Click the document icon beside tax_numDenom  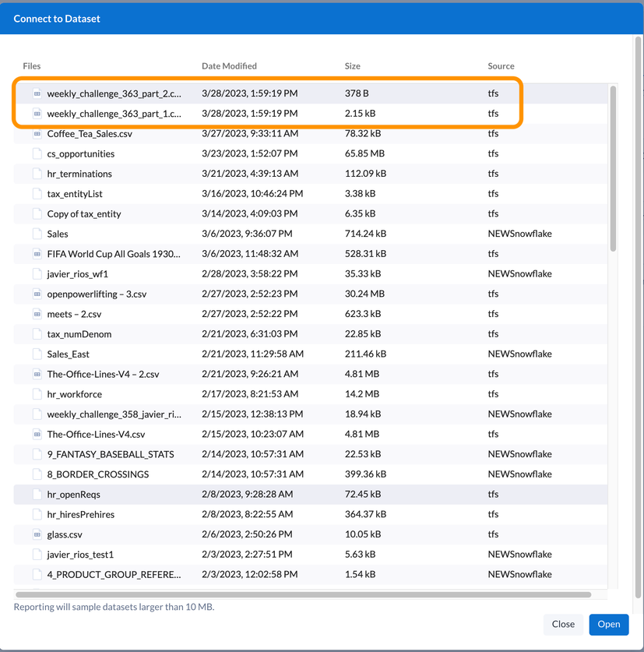pos(37,334)
